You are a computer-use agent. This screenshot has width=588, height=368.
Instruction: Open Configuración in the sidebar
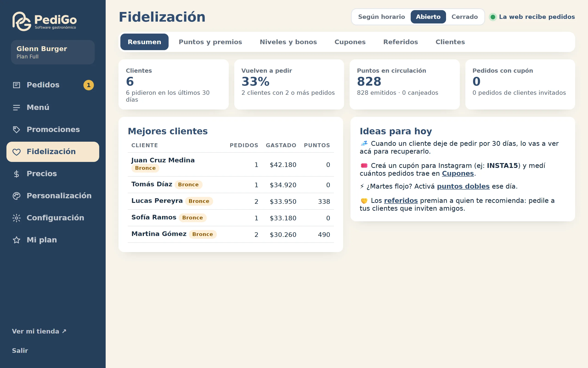coord(53,218)
